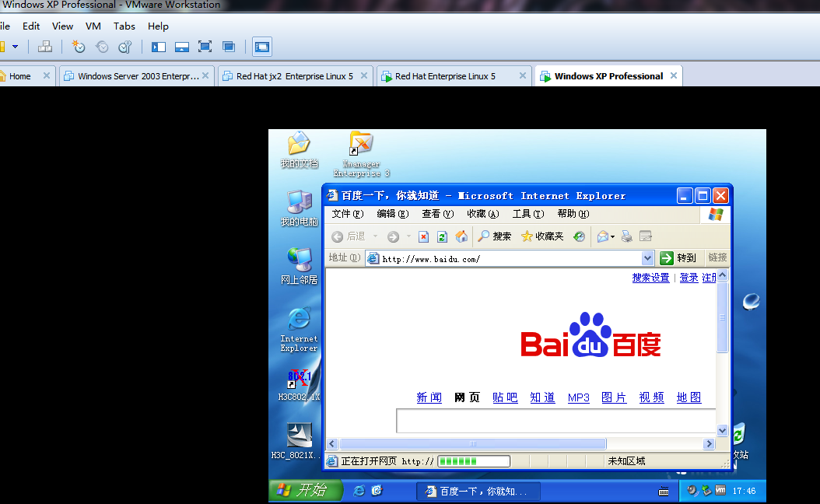The height and width of the screenshot is (504, 820).
Task: Click the IE 搜索 search toolbar button
Action: [x=495, y=236]
